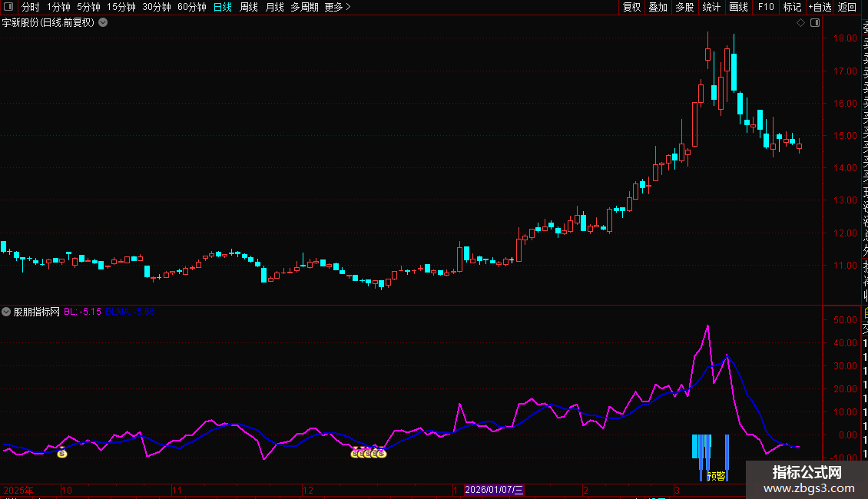Click the 11.00 price axis label
Viewport: 868px width, 499px height.
[x=845, y=265]
